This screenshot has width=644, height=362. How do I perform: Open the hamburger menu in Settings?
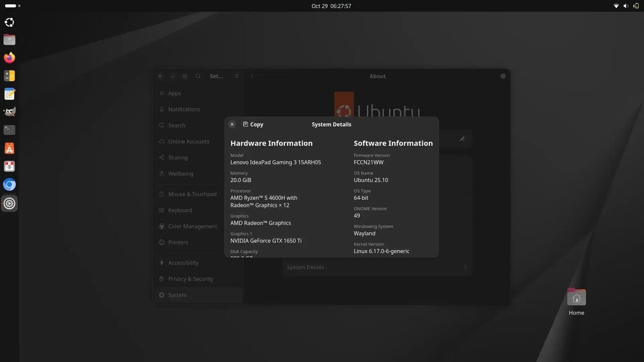(x=236, y=76)
